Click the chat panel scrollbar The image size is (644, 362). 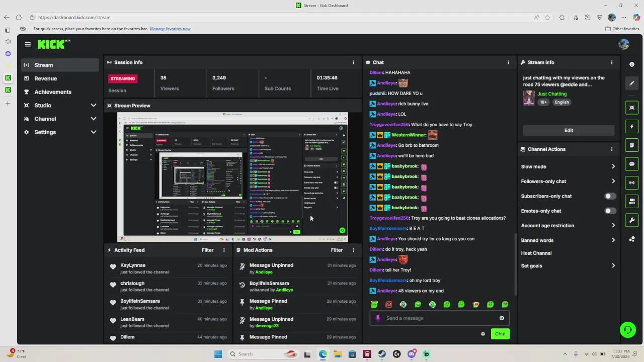point(515,264)
